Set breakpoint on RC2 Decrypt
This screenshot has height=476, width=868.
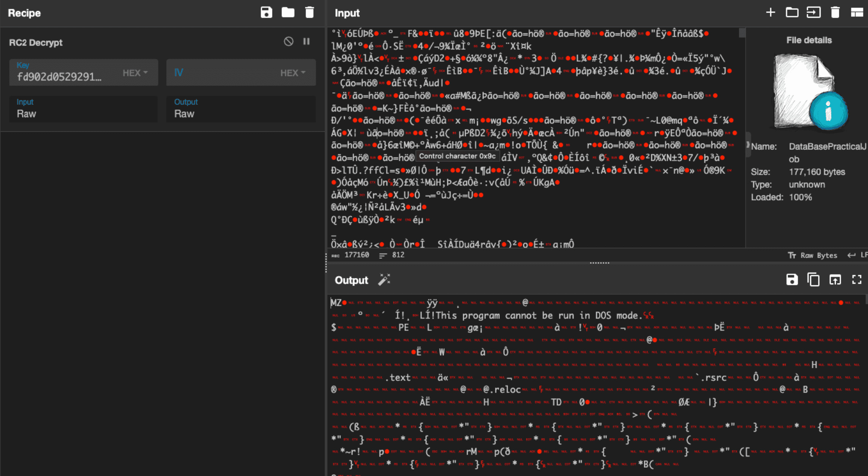click(306, 42)
